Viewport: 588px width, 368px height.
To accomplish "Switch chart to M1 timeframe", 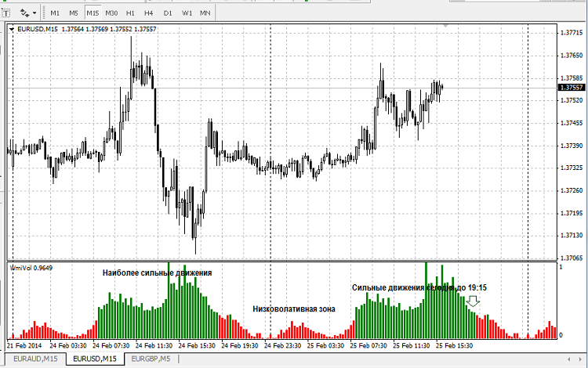I will (x=55, y=13).
